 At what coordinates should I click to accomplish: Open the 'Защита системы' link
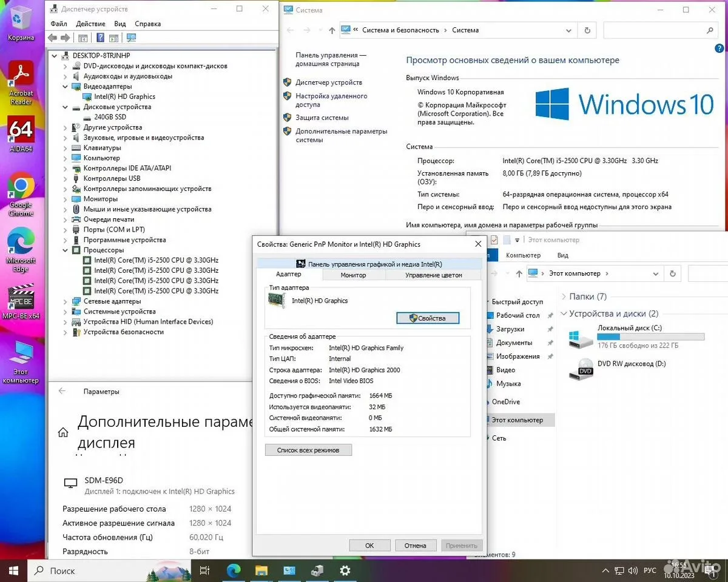coord(322,118)
